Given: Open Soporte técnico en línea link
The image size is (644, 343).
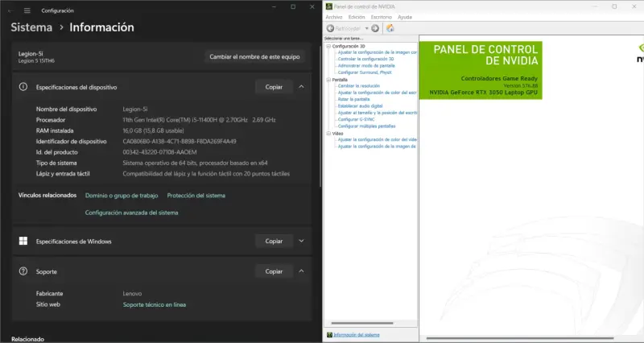Looking at the screenshot, I should pyautogui.click(x=155, y=305).
